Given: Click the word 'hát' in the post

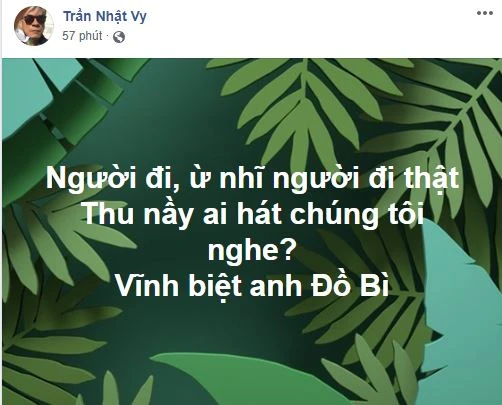Looking at the screenshot, I should coord(259,214).
